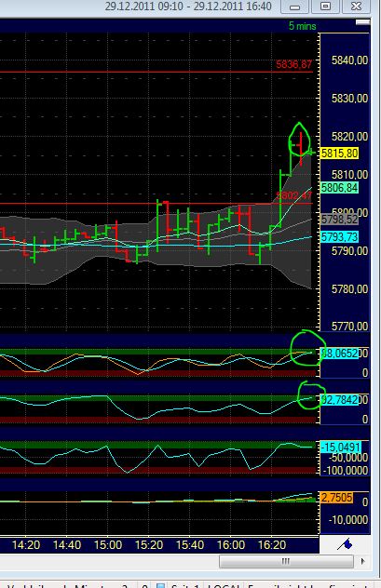Click the horizontal scrollbar thumb
Viewport: 381px width, 588px height.
(286, 561)
